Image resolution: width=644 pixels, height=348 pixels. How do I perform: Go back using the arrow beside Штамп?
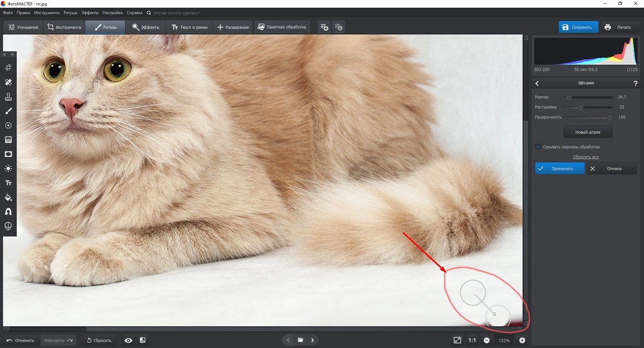click(x=538, y=84)
